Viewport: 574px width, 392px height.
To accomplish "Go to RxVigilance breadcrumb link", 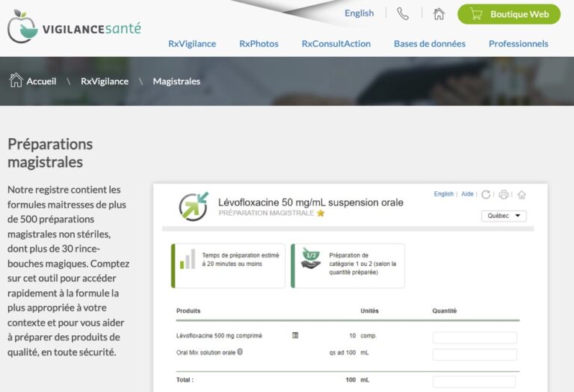I will tap(105, 81).
